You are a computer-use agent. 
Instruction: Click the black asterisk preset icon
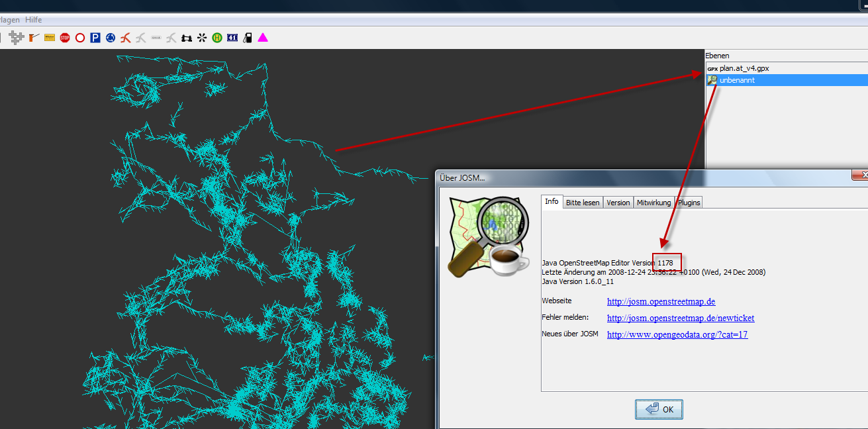pyautogui.click(x=202, y=38)
